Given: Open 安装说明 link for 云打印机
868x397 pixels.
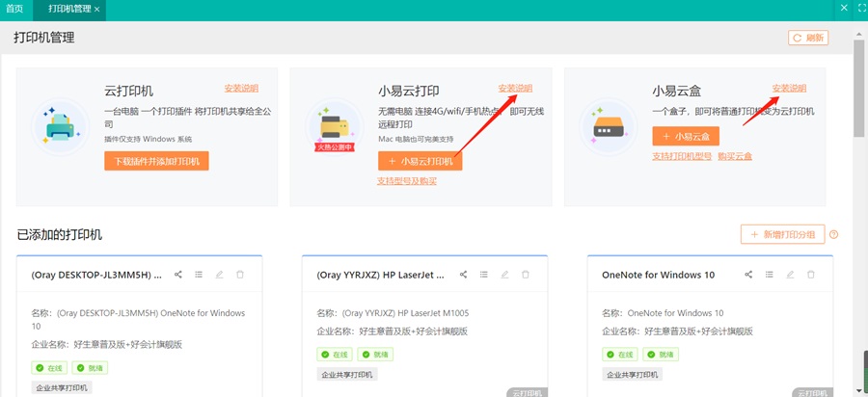Looking at the screenshot, I should [241, 88].
